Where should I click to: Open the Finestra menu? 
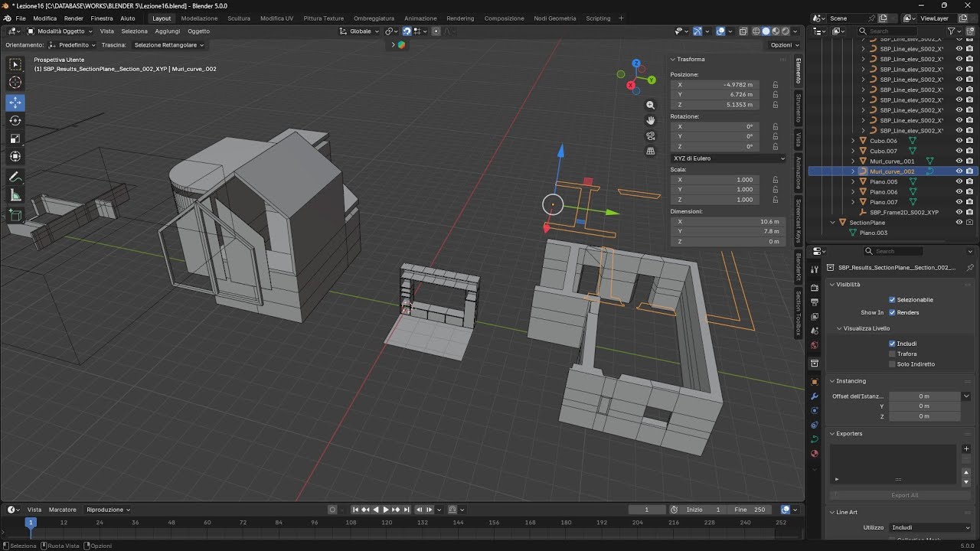pos(102,18)
